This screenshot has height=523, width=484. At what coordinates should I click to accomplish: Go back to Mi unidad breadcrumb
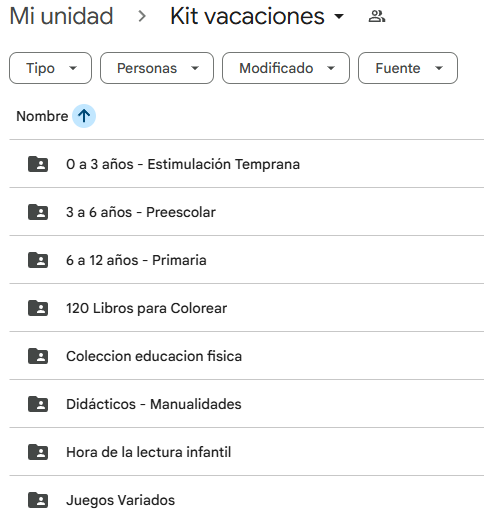click(61, 16)
